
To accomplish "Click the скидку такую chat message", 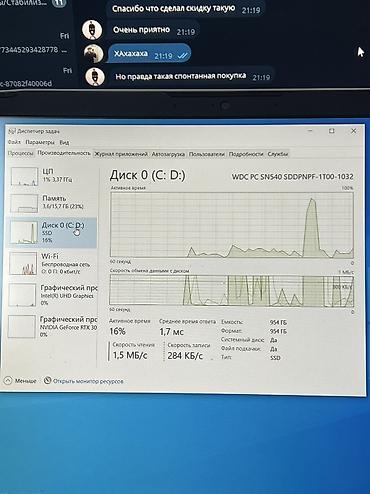I will (x=185, y=8).
